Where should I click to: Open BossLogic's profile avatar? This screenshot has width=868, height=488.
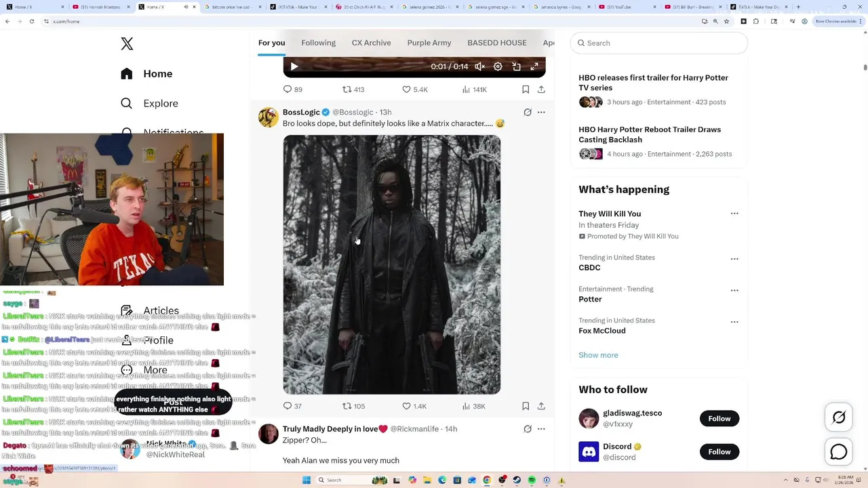coord(269,117)
